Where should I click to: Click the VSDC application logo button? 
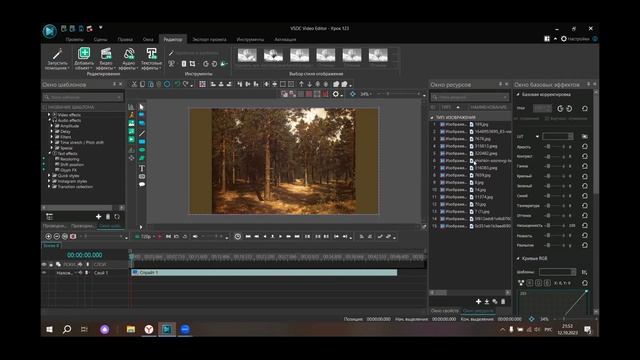click(x=49, y=31)
